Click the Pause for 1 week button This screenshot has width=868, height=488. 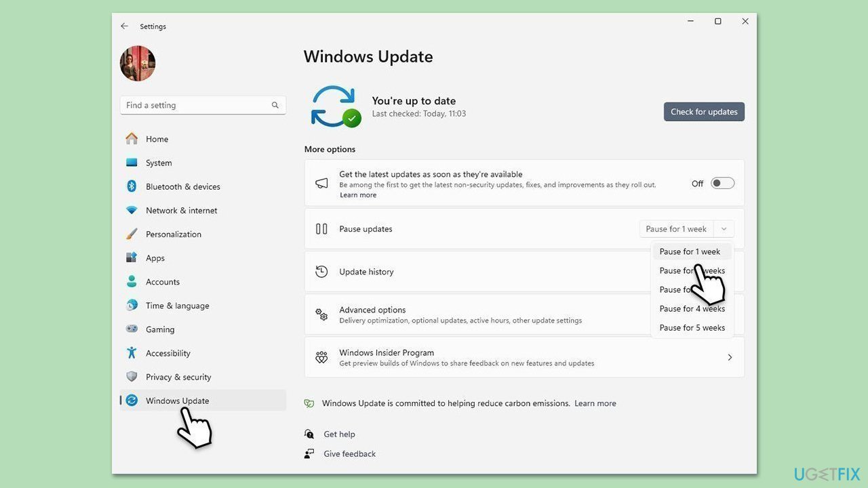[676, 229]
